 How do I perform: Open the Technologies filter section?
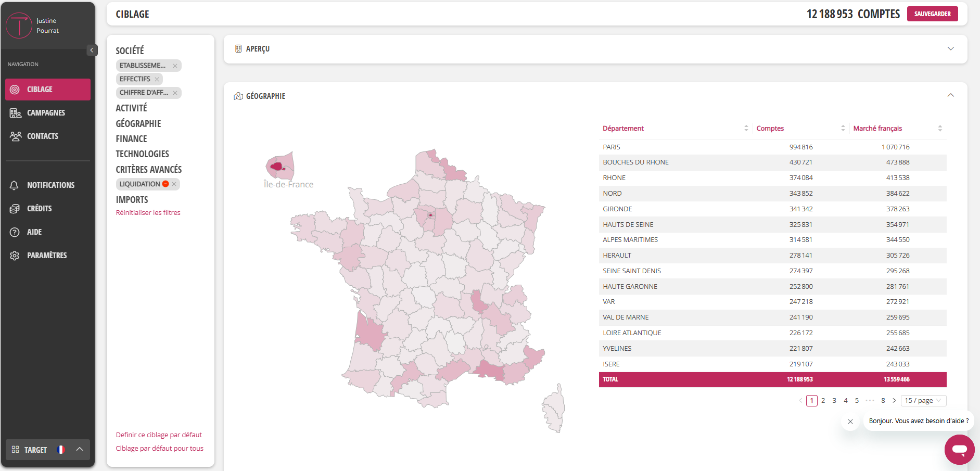tap(142, 154)
